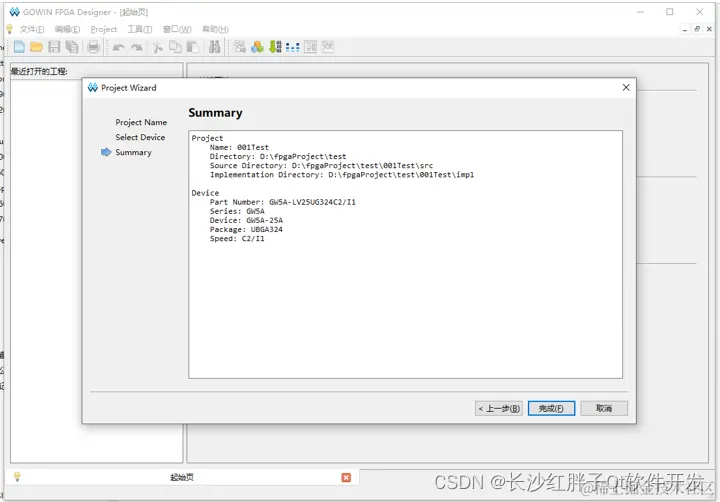This screenshot has width=720, height=502.
Task: Click the Implementation Directory line
Action: tap(342, 175)
